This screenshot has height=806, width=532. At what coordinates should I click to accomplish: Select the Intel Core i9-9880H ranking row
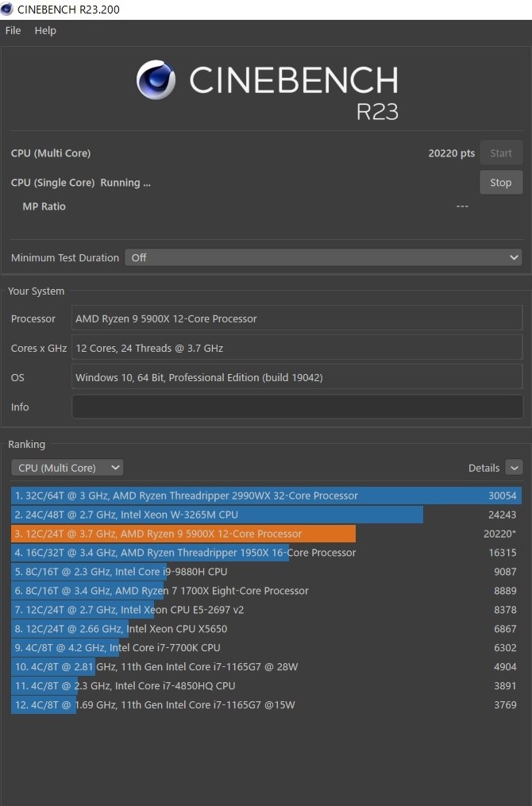(266, 572)
